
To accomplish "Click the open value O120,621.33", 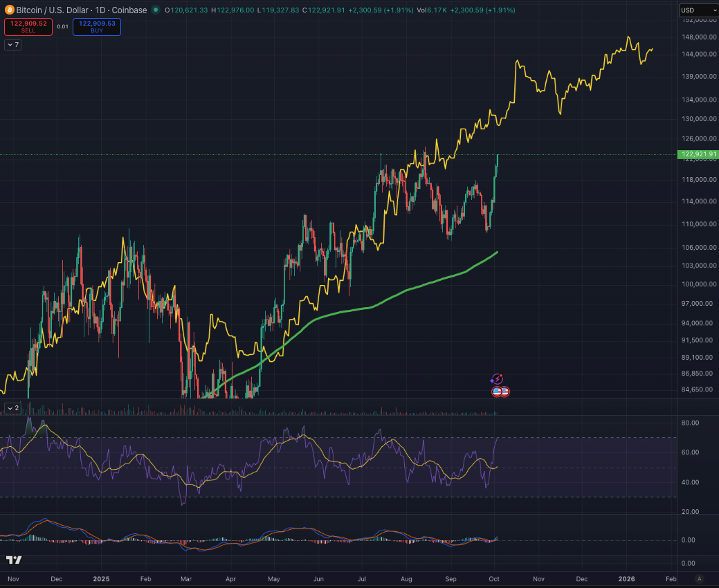I will (186, 10).
